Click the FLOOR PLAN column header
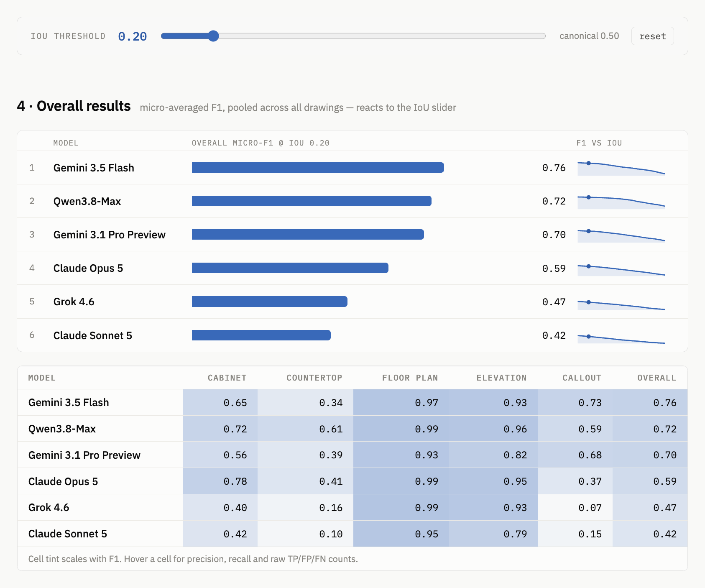The width and height of the screenshot is (705, 588). point(410,378)
